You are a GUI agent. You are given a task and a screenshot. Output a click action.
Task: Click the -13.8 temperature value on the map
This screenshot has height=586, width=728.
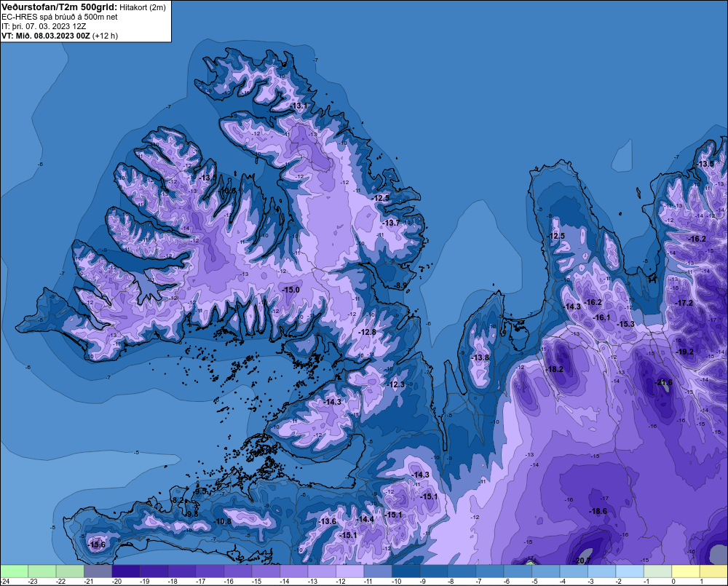[480, 357]
